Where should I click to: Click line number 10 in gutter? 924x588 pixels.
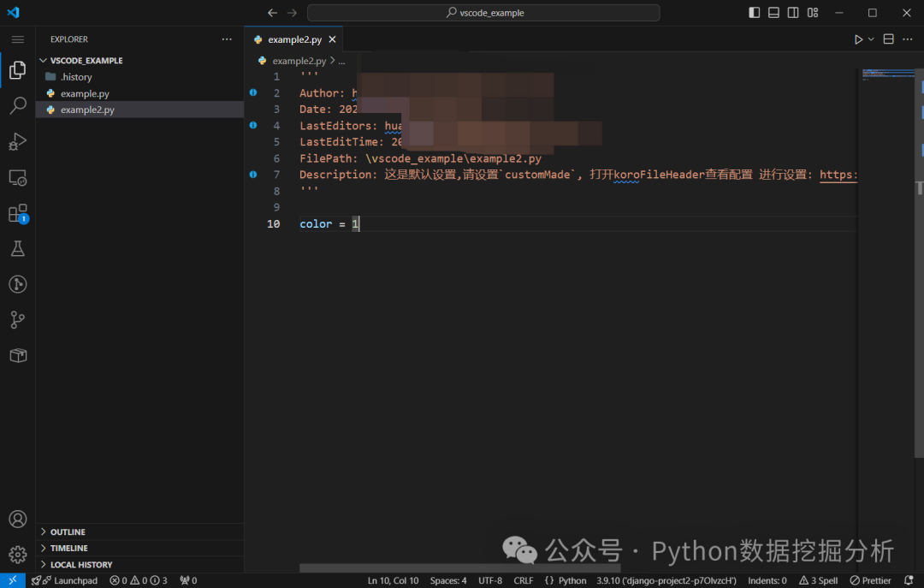click(274, 224)
